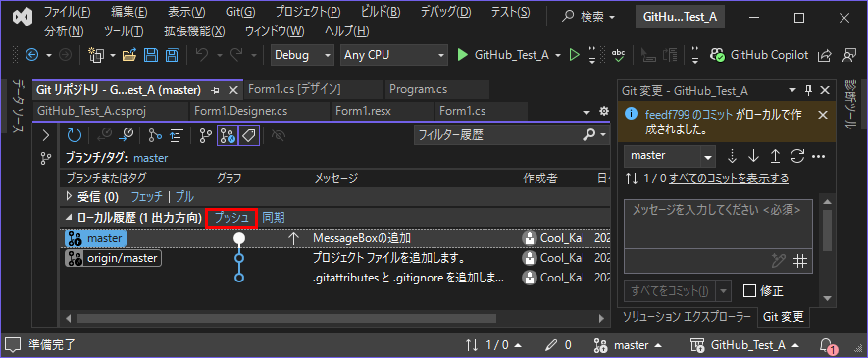Toggle show local branches icon
The width and height of the screenshot is (868, 358).
206,134
